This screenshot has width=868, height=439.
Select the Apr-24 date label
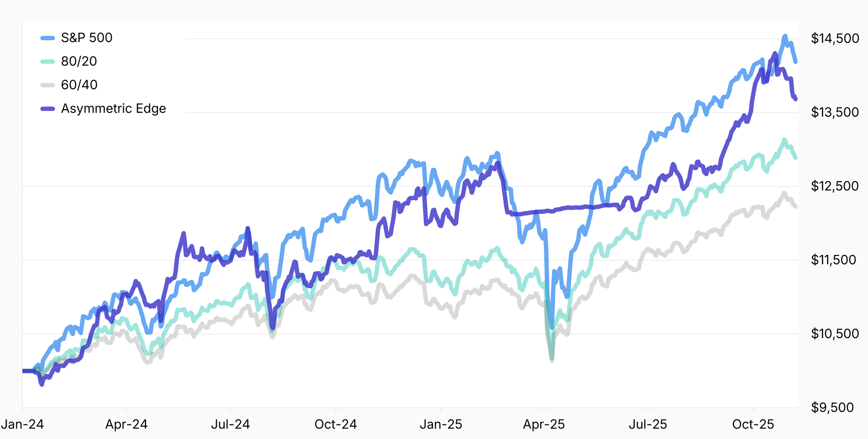(x=126, y=425)
